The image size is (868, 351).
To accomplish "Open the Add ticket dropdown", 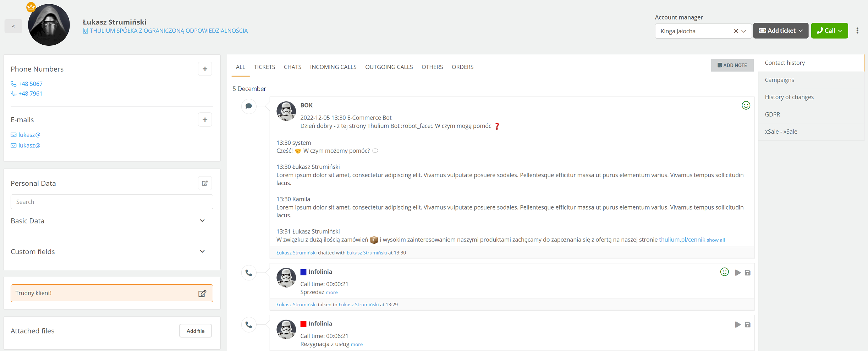I will (x=781, y=31).
